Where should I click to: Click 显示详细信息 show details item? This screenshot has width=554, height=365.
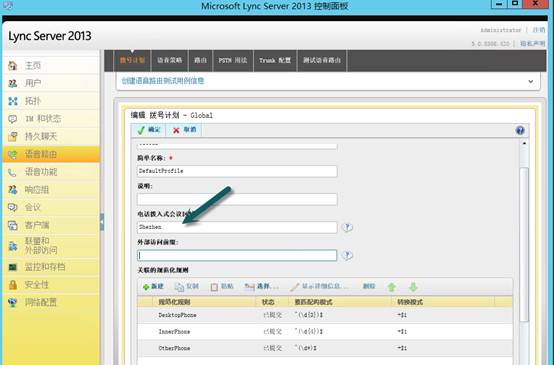point(319,287)
